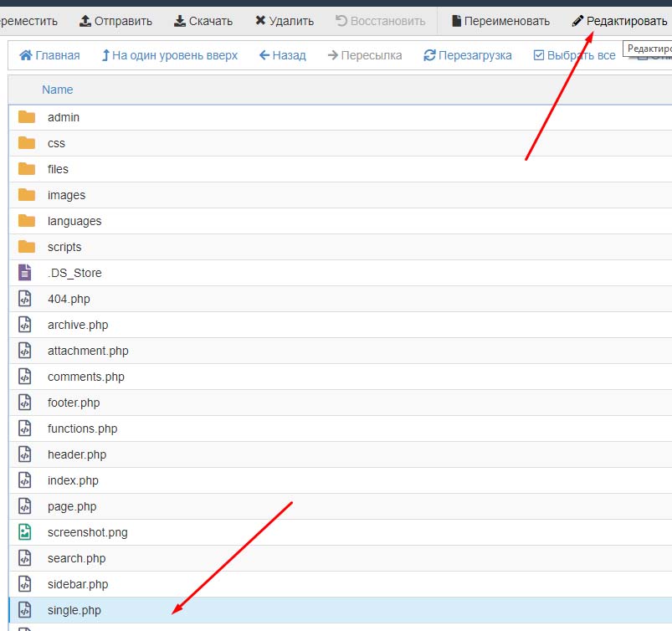Select the file name .DS_Store
Viewport: 672px width, 631px height.
click(74, 273)
